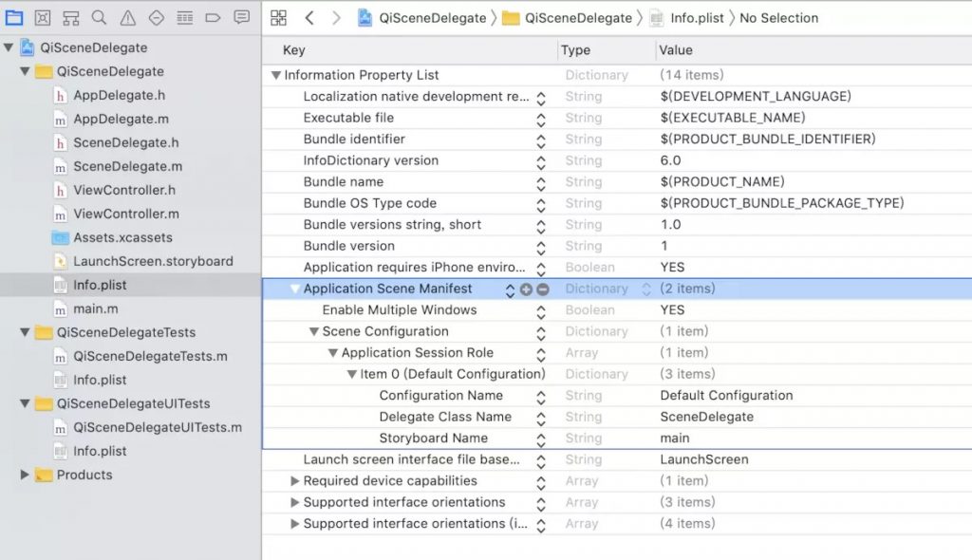Open the Report navigator speech-bubble icon
972x560 pixels.
242,17
